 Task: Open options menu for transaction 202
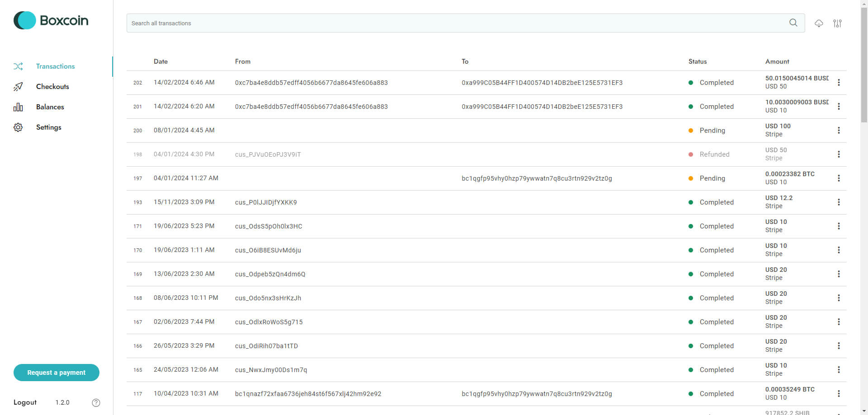839,83
